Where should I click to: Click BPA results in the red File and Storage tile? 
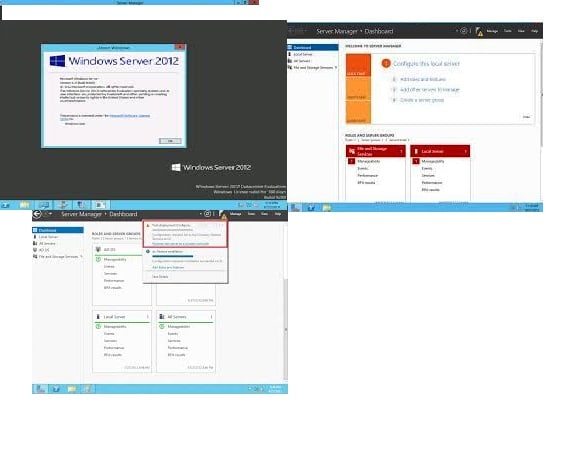pyautogui.click(x=366, y=183)
